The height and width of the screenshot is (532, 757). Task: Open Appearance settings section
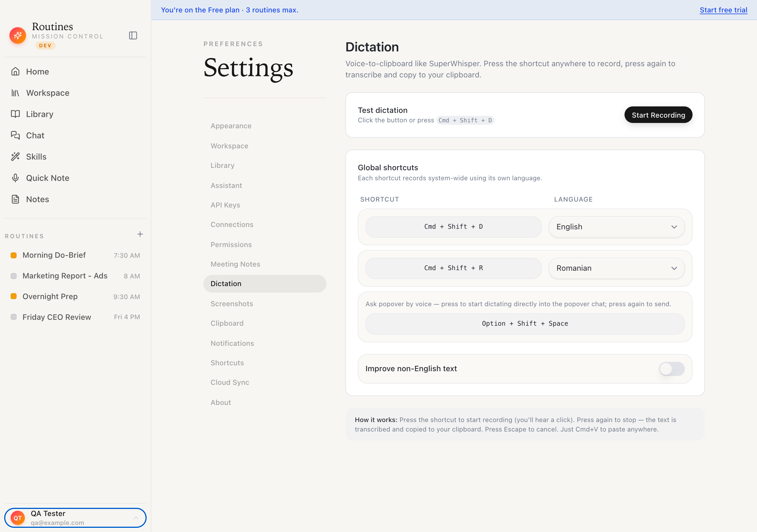coord(265,126)
